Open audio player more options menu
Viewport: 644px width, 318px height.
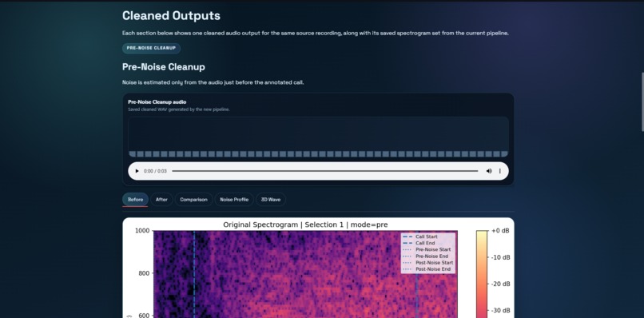500,171
